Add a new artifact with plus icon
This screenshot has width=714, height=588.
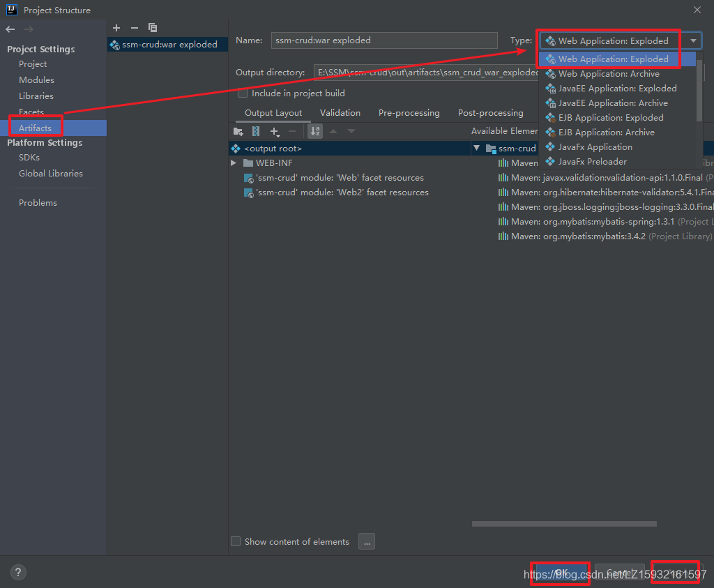116,28
